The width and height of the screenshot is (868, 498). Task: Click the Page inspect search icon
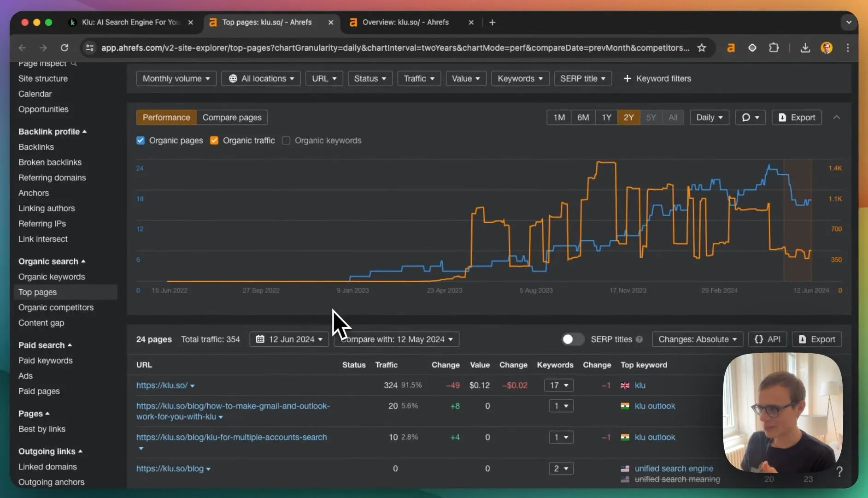[x=74, y=64]
